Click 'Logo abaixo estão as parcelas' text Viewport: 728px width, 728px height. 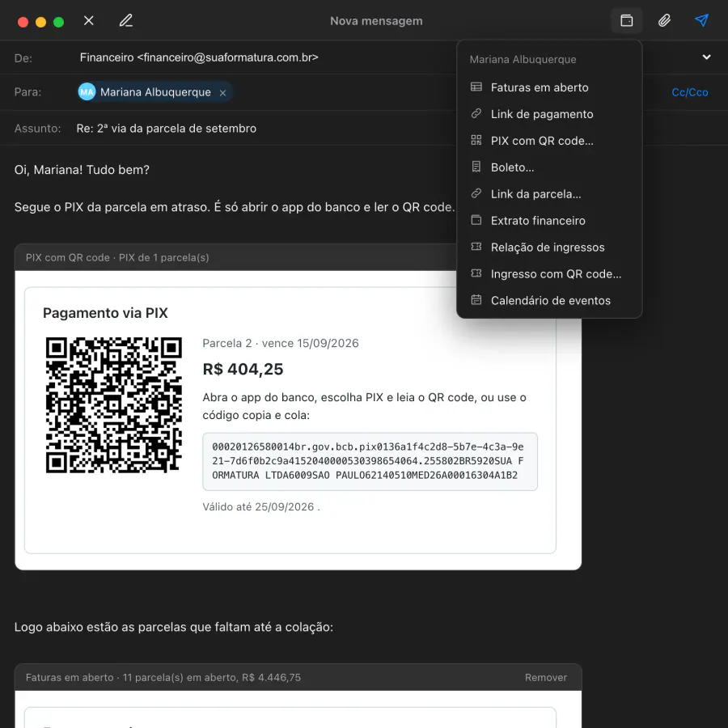pyautogui.click(x=174, y=627)
